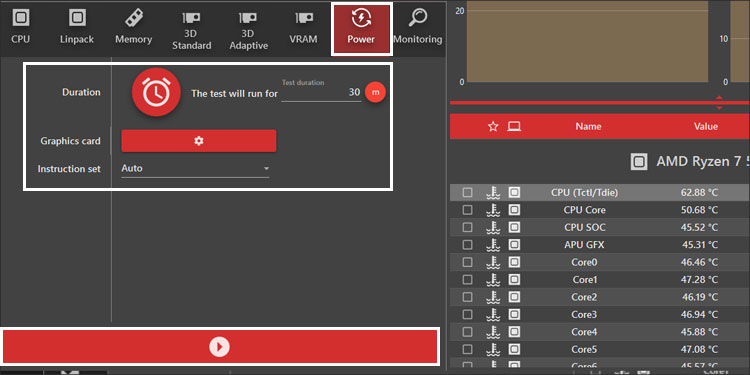
Task: Click the laptop icon column header
Action: point(514,126)
